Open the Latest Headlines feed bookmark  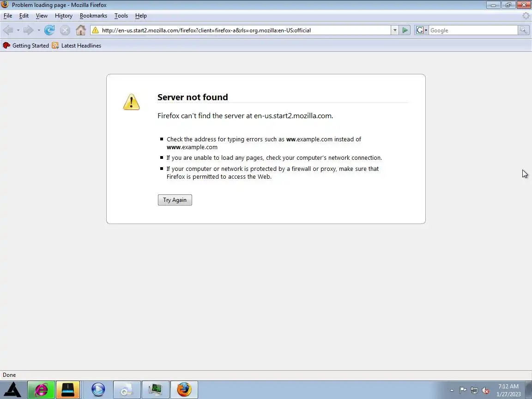77,45
